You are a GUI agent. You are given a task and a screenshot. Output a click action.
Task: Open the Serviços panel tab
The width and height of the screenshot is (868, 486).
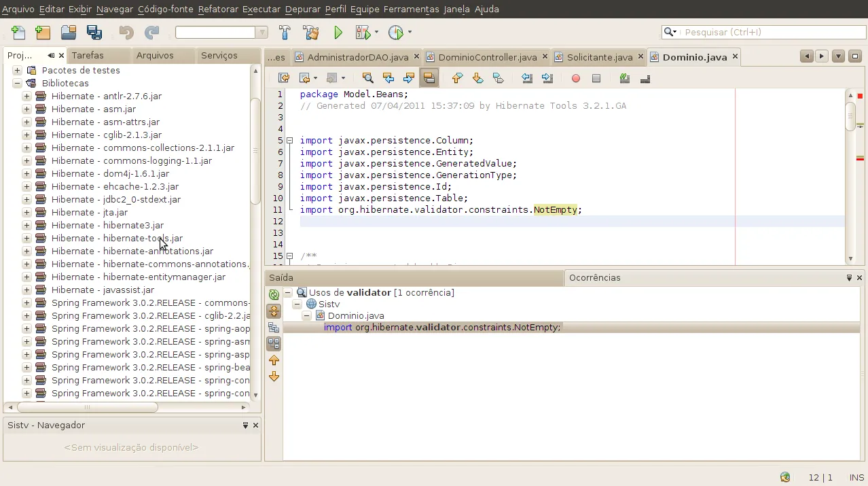(x=219, y=56)
